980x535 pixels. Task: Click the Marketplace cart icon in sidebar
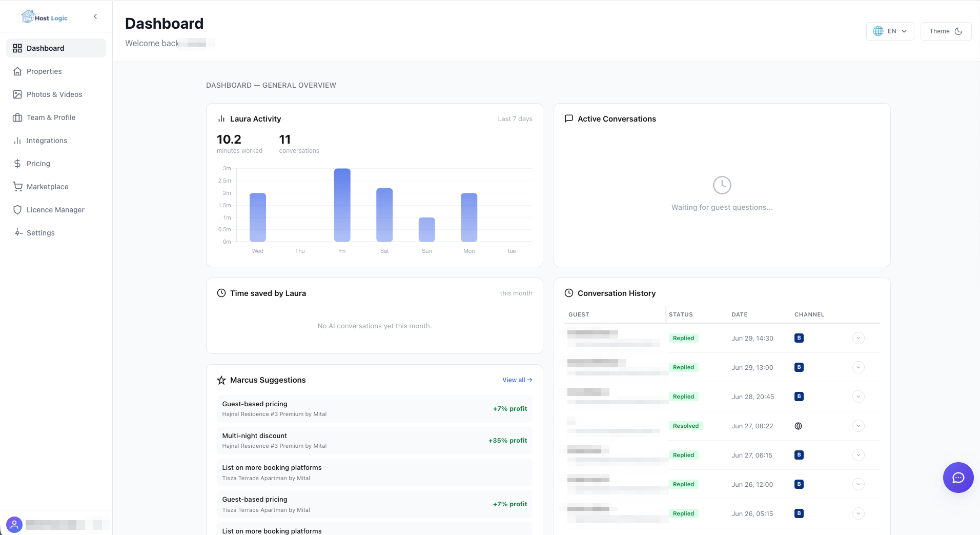click(17, 187)
